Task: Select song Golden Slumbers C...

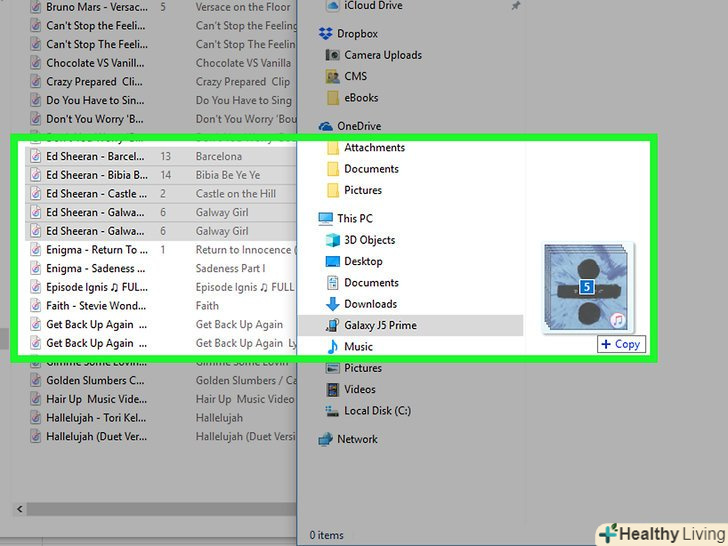Action: [95, 381]
